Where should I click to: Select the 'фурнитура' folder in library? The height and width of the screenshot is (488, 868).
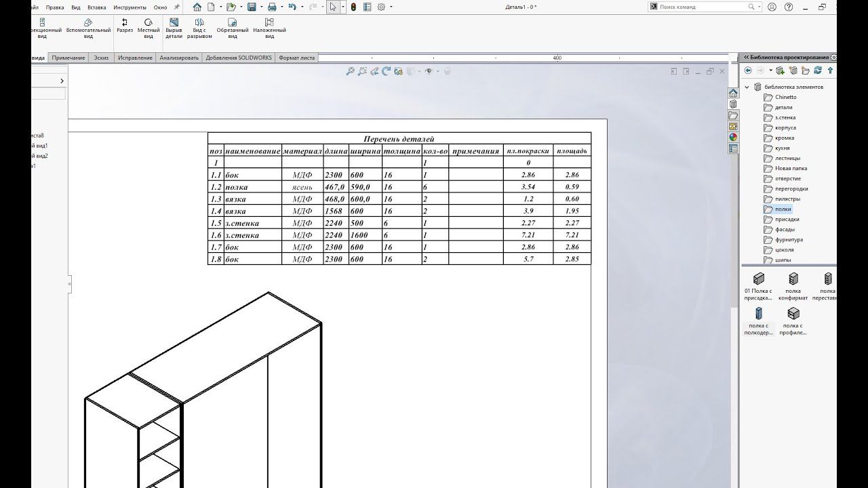click(783, 240)
